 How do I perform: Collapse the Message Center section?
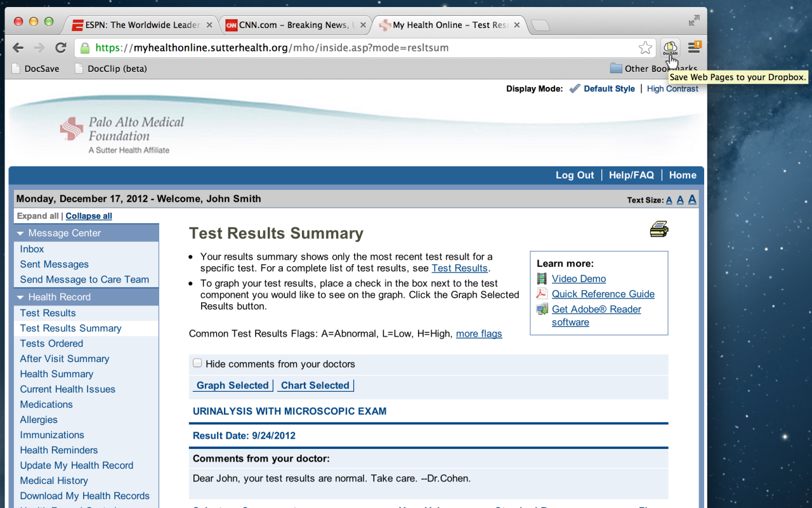21,233
